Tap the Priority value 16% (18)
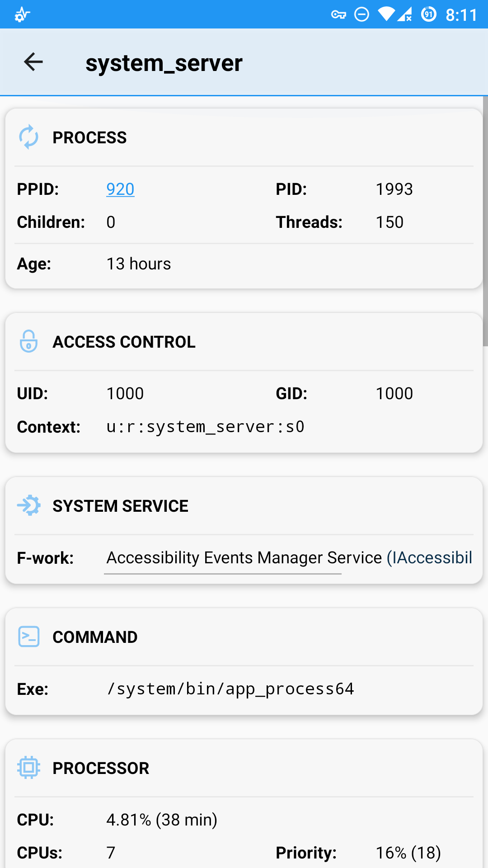Viewport: 488px width, 868px height. pyautogui.click(x=408, y=853)
